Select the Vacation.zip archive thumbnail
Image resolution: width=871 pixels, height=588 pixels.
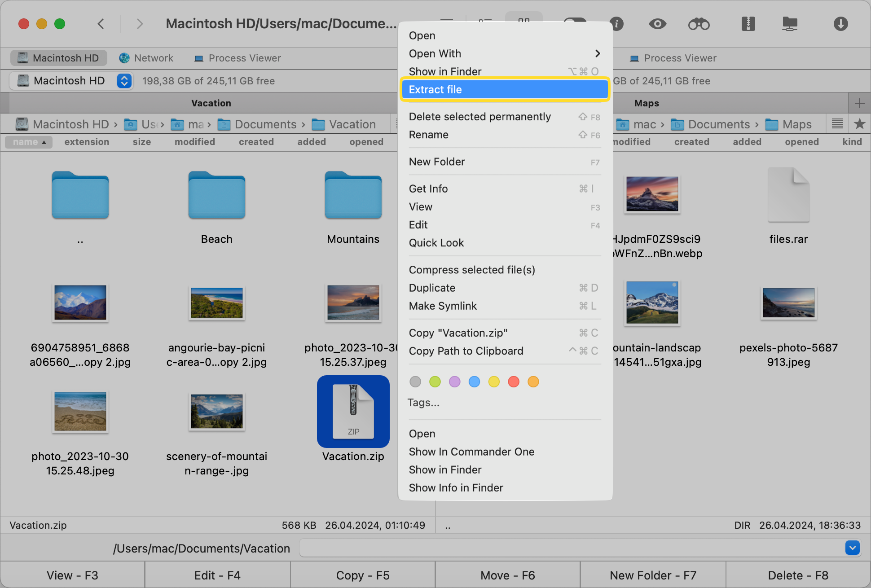pyautogui.click(x=353, y=412)
